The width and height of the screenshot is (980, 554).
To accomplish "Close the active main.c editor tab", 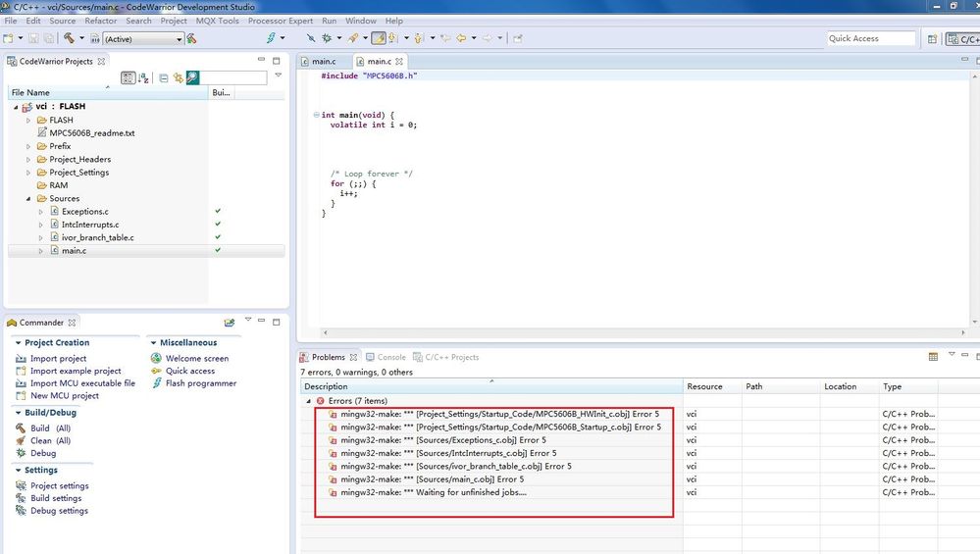I will 398,61.
